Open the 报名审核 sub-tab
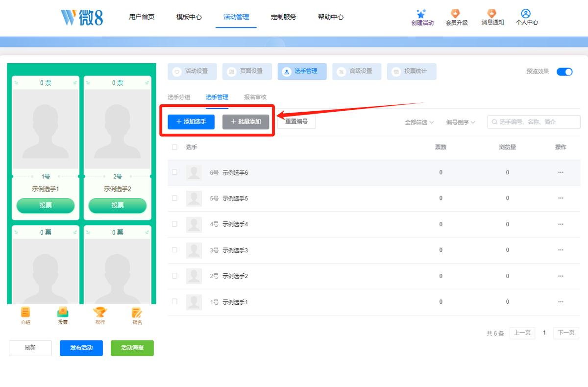 click(x=255, y=97)
